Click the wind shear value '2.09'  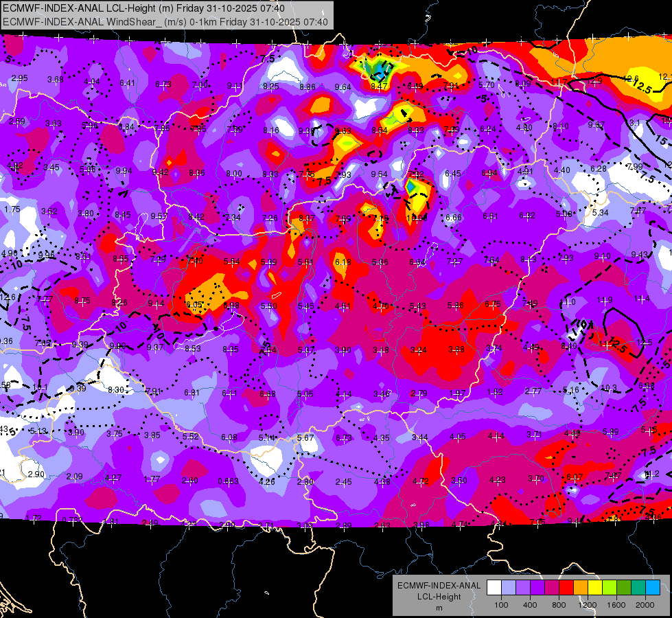75,477
